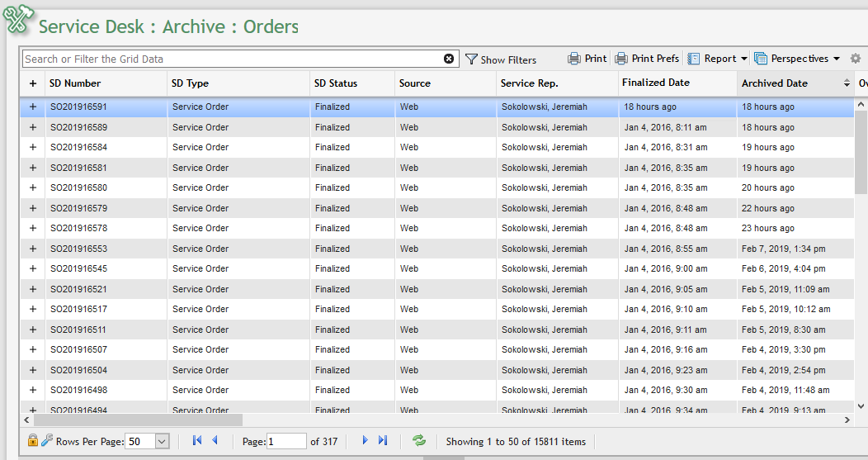The height and width of the screenshot is (460, 868).
Task: Expand all rows via header plus icon
Action: (33, 83)
